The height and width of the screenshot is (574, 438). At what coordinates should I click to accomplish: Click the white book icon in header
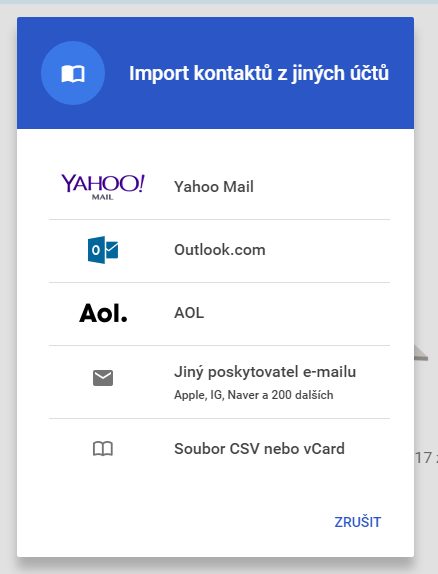73,74
